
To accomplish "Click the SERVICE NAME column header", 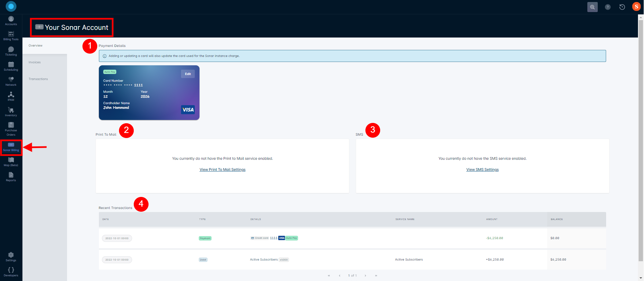I will [405, 219].
